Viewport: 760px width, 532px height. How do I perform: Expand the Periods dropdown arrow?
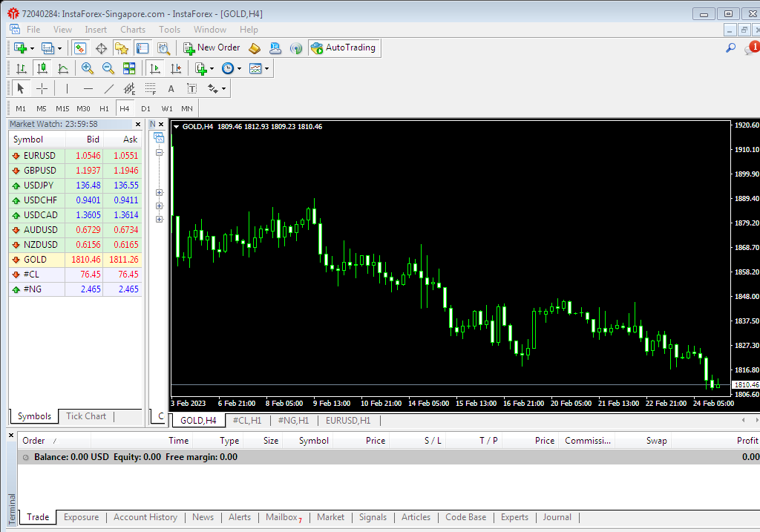[x=239, y=69]
